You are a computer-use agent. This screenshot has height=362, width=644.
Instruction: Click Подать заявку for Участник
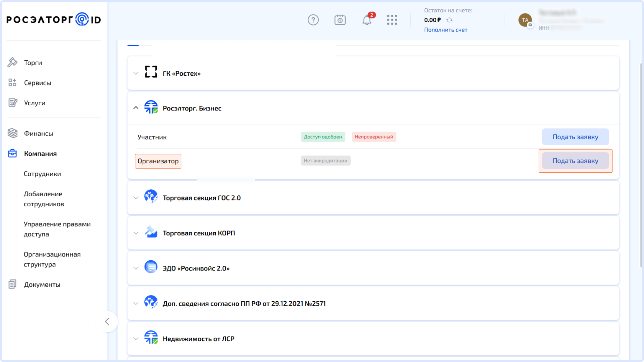point(575,137)
